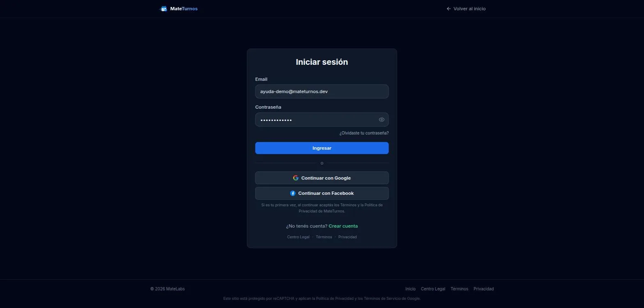Select Centro Legal in the footer navigation

pyautogui.click(x=433, y=289)
